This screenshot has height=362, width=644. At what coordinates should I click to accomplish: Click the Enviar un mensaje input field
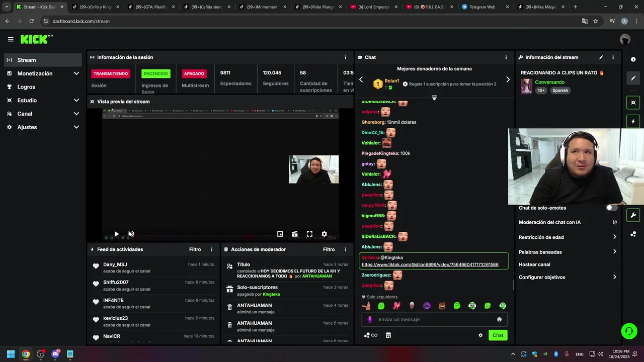pos(434,319)
